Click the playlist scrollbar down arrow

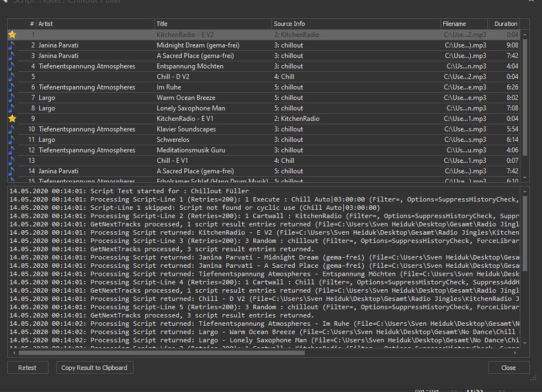click(525, 178)
